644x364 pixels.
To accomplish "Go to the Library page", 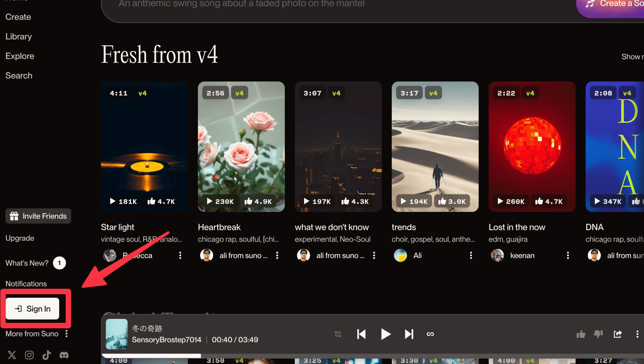I will point(19,36).
